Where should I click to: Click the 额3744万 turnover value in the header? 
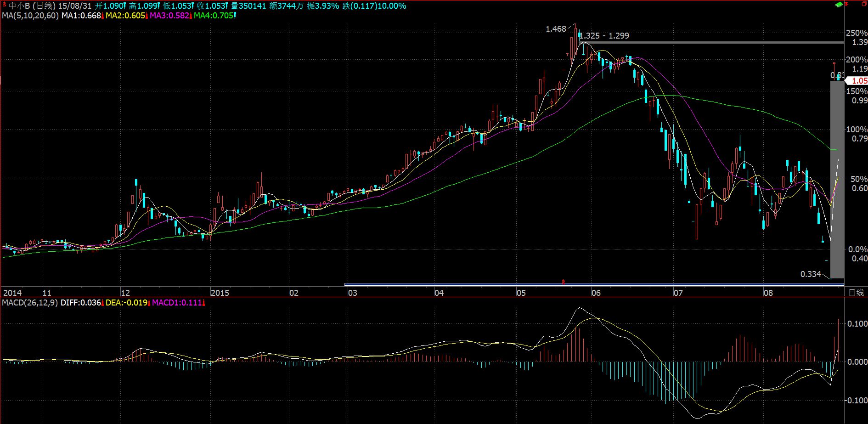tap(286, 6)
